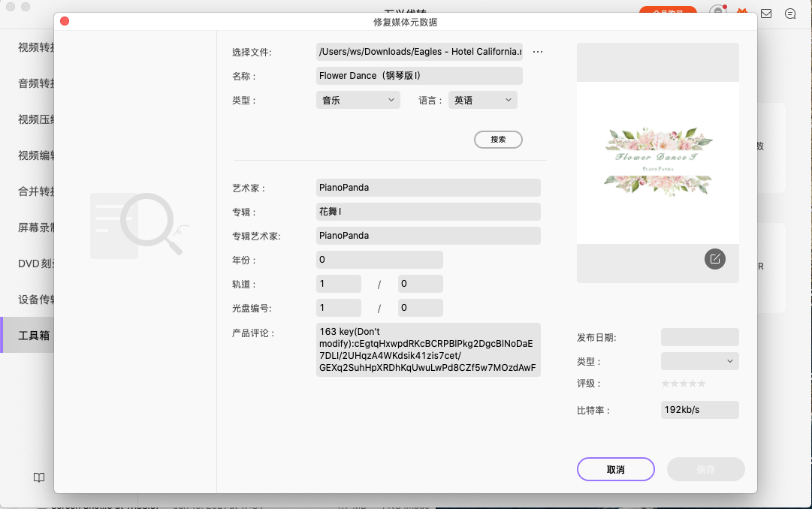Click the 名称 field with Flower Dance
Screen dimensions: 812x509
(419, 76)
